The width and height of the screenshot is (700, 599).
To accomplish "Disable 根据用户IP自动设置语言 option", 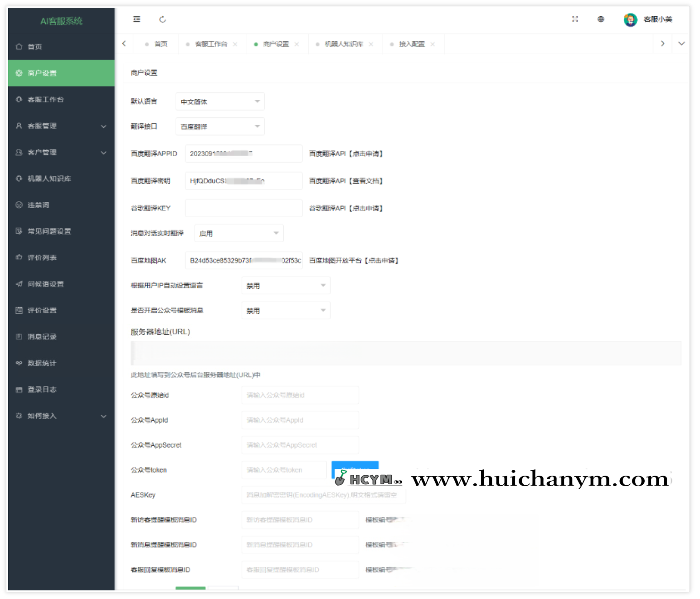I will click(x=286, y=285).
